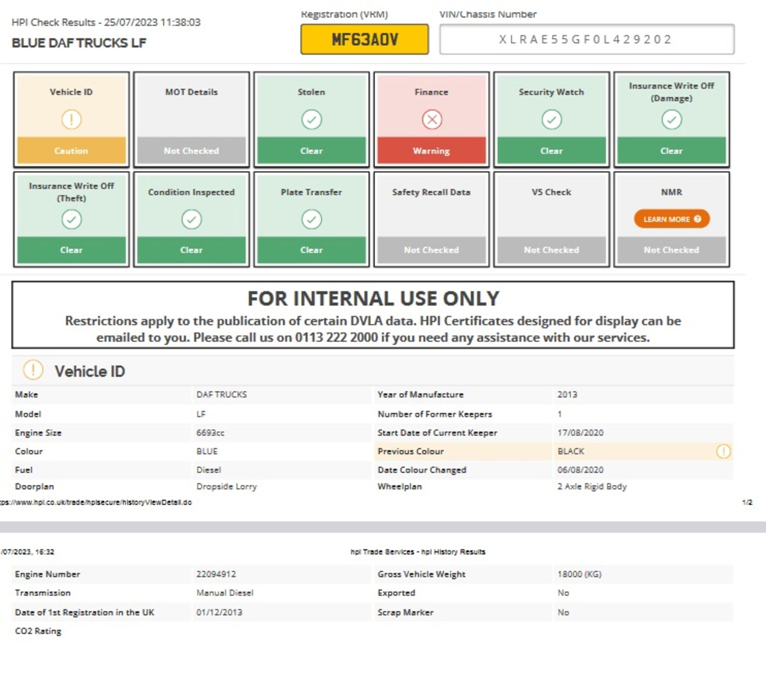766x700 pixels.
Task: Click the phone number 0113 222 2000
Action: (336, 338)
